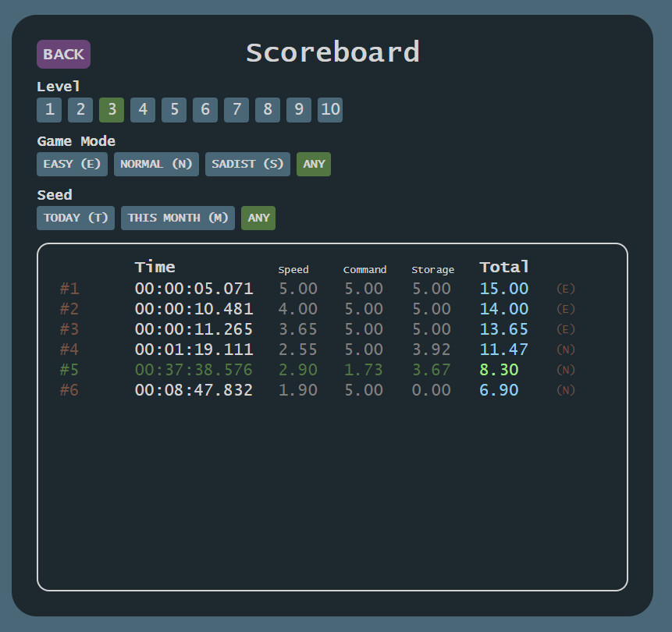Select level 6 button

tap(205, 109)
